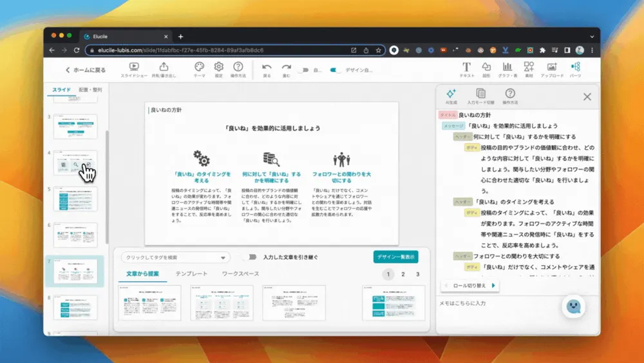Screen dimensions: 644x363
Task: Undo with the 戻る arrow
Action: tap(267, 70)
